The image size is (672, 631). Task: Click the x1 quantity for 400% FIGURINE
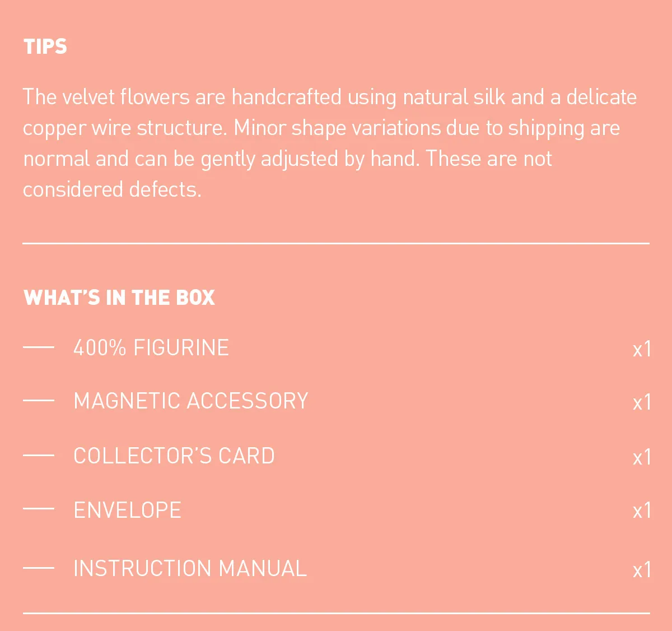642,350
